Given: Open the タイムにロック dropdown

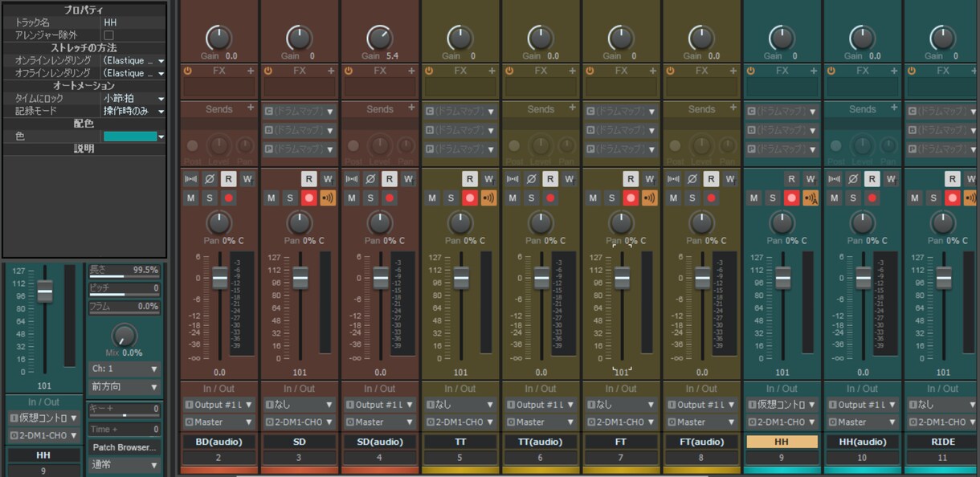Looking at the screenshot, I should pyautogui.click(x=133, y=98).
